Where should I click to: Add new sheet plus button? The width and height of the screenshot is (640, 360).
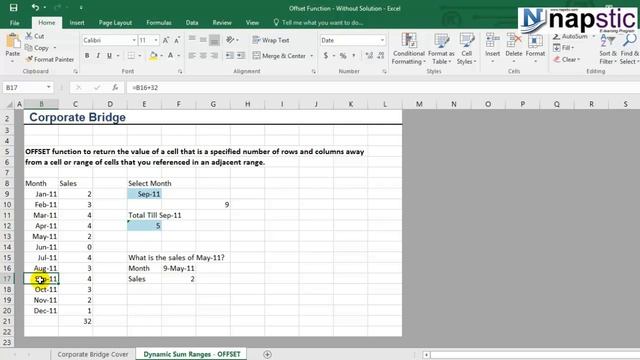point(267,354)
